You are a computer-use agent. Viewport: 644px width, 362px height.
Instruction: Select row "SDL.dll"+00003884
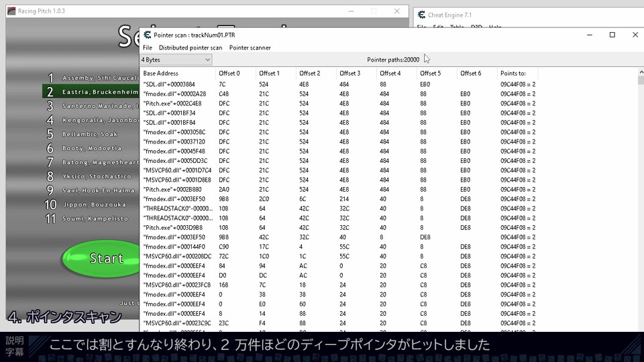pos(339,84)
